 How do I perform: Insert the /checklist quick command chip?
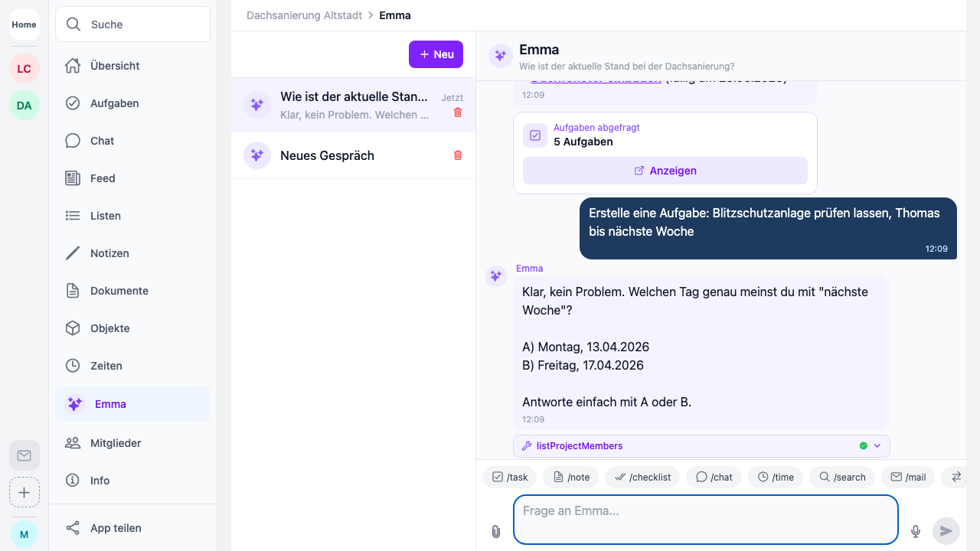click(x=642, y=477)
